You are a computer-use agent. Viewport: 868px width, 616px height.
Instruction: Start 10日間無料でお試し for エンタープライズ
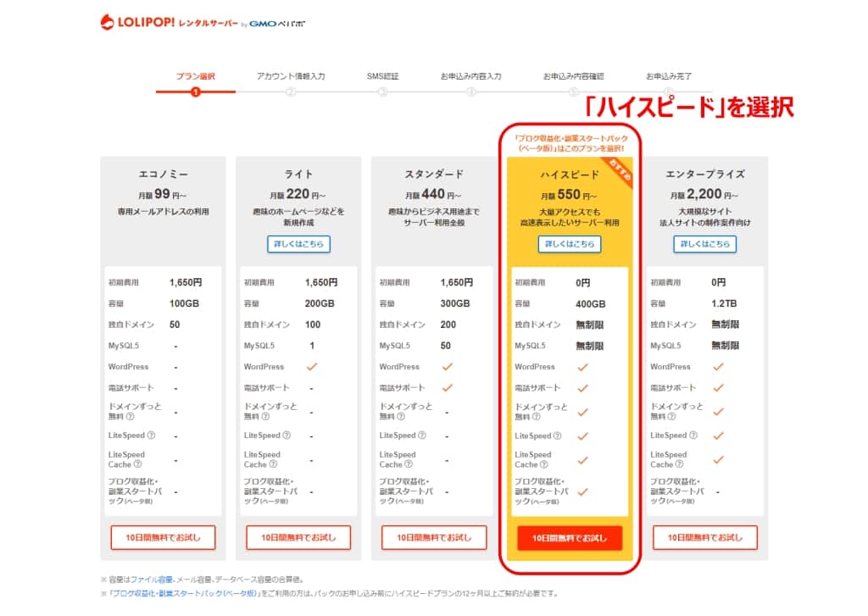point(704,537)
